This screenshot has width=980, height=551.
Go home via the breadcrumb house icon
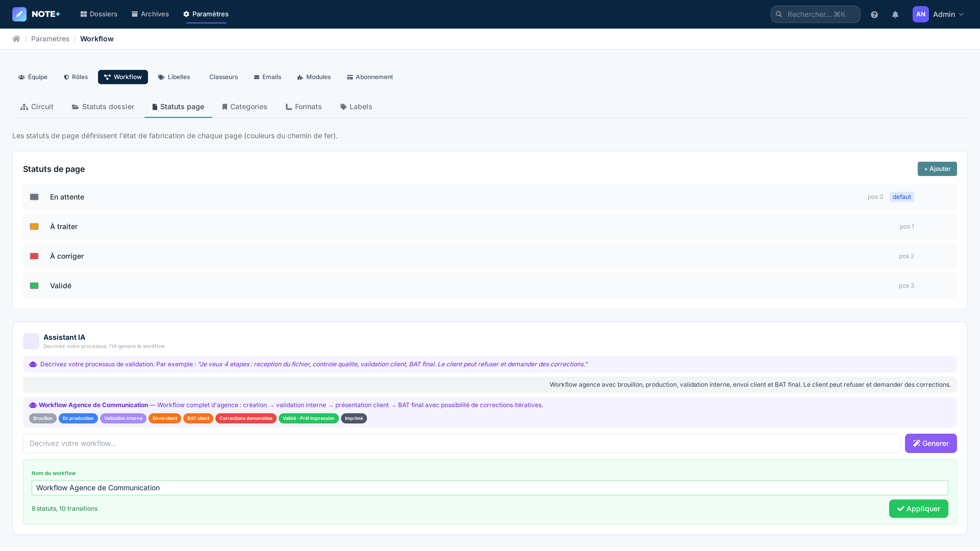tap(16, 39)
